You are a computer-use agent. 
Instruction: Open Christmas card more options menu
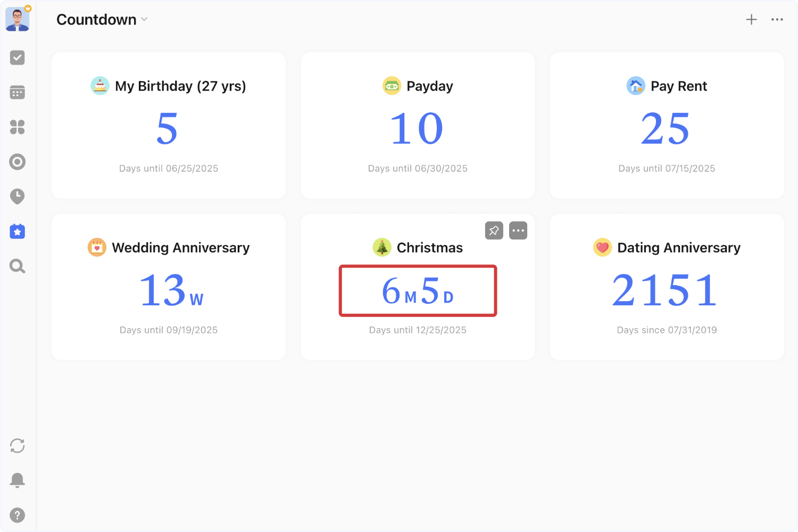tap(518, 231)
